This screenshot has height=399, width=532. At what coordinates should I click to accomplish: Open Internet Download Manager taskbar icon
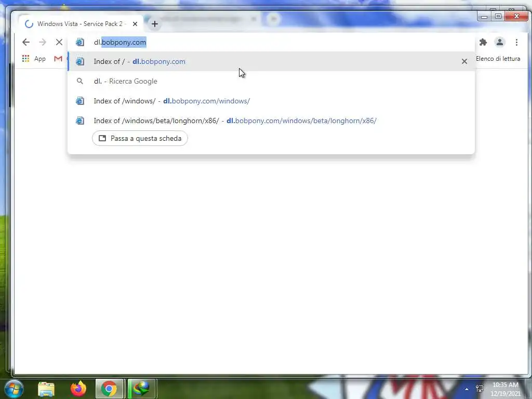(x=141, y=389)
